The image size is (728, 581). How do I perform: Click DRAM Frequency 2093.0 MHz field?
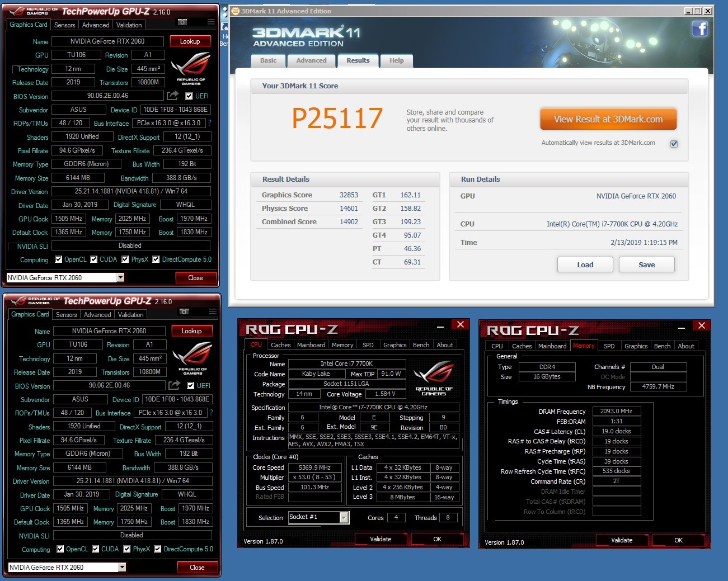click(x=616, y=411)
